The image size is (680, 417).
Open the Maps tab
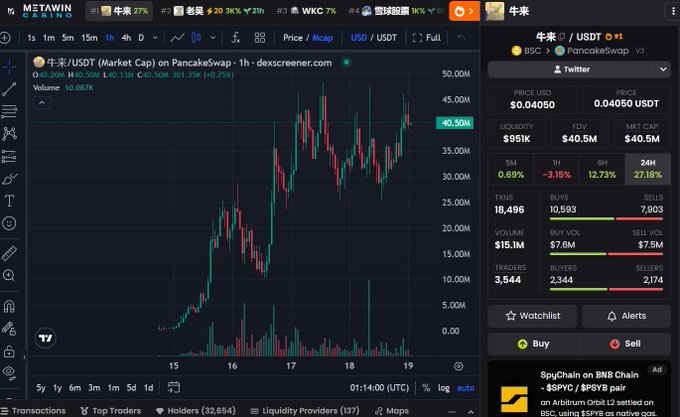[392, 410]
